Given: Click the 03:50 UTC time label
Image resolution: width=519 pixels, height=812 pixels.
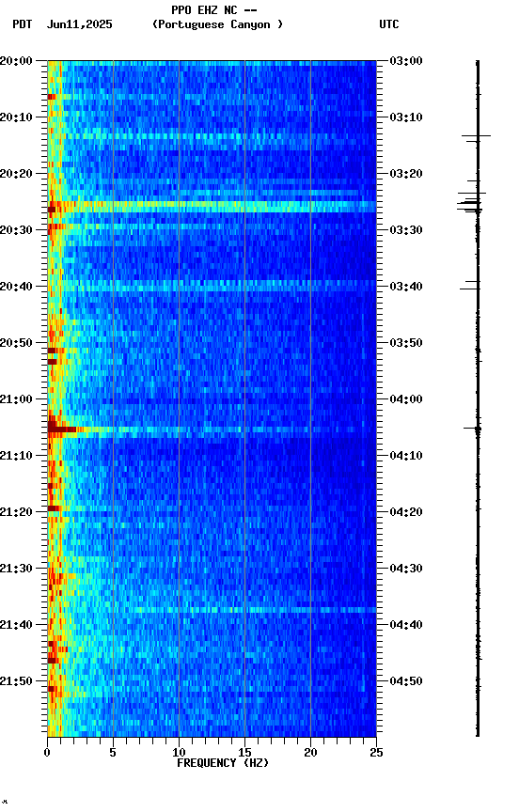Looking at the screenshot, I should pos(406,343).
